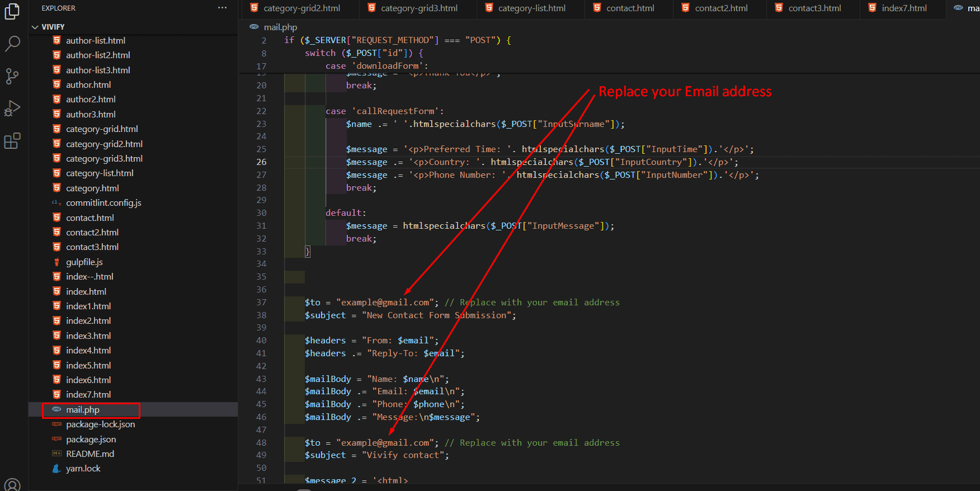
Task: Open index3.html in the explorer
Action: [x=88, y=336]
